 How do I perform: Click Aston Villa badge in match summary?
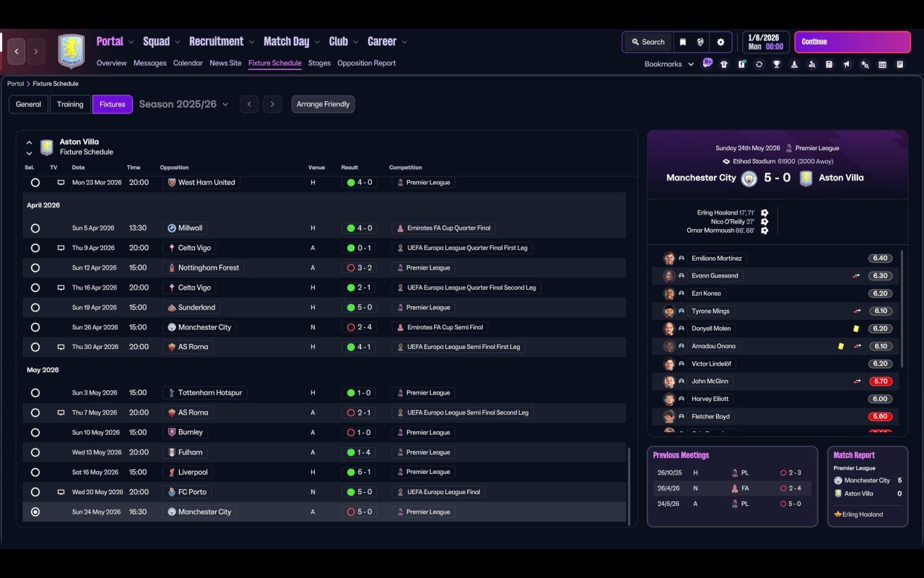click(x=806, y=178)
